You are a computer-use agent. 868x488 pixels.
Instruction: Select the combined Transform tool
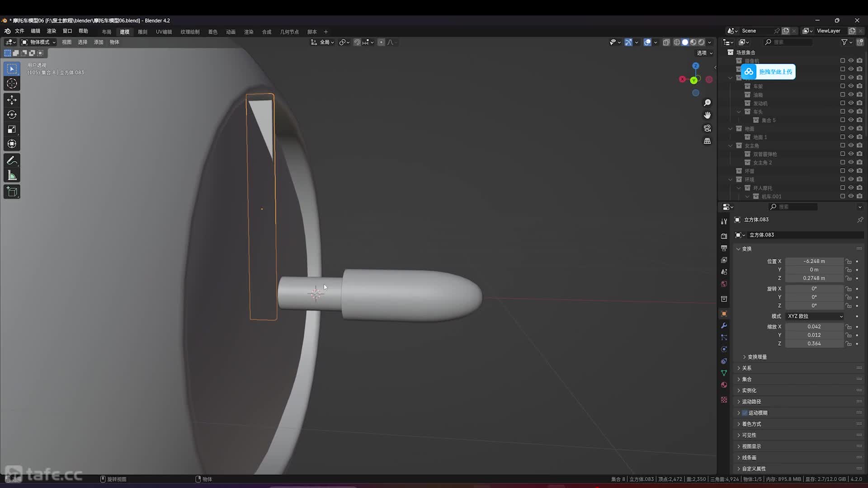tap(12, 144)
